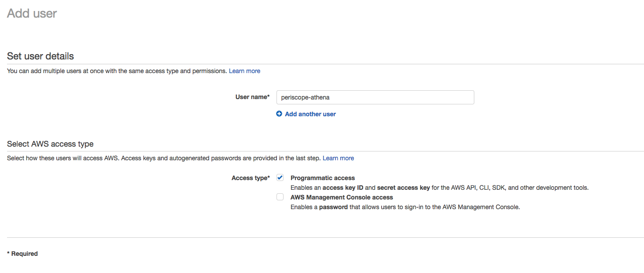The height and width of the screenshot is (273, 644).
Task: Click the plus icon beside Add another user
Action: [x=279, y=114]
